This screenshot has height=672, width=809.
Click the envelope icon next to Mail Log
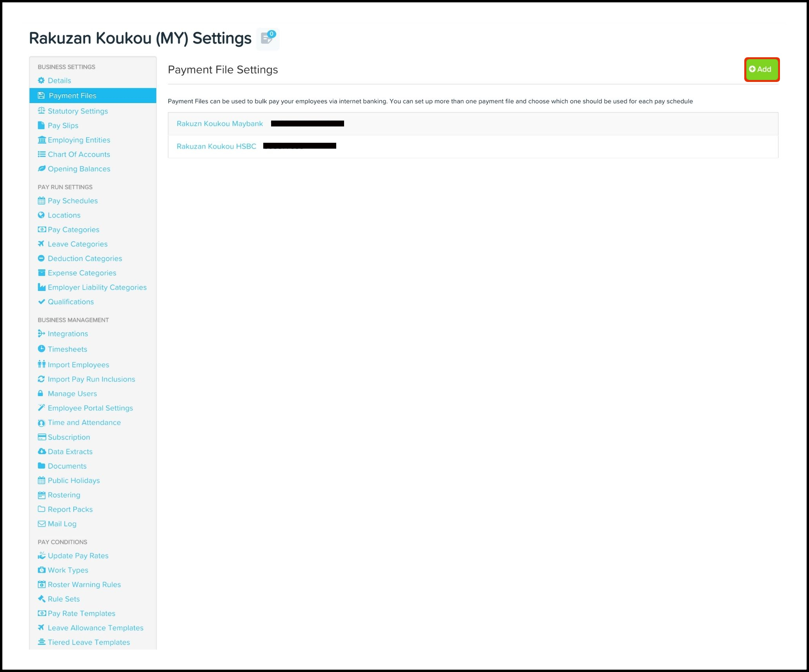(42, 524)
